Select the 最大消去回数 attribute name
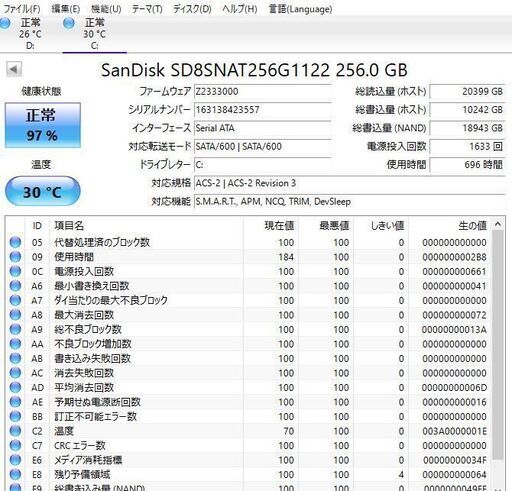The image size is (512, 491). coord(84,315)
